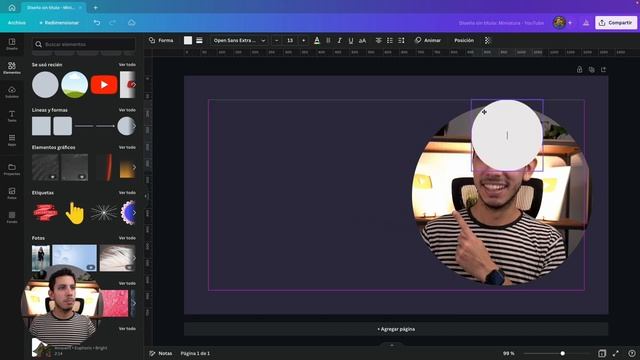Redo the last undone action
Viewport: 640px width, 360px height.
[113, 23]
